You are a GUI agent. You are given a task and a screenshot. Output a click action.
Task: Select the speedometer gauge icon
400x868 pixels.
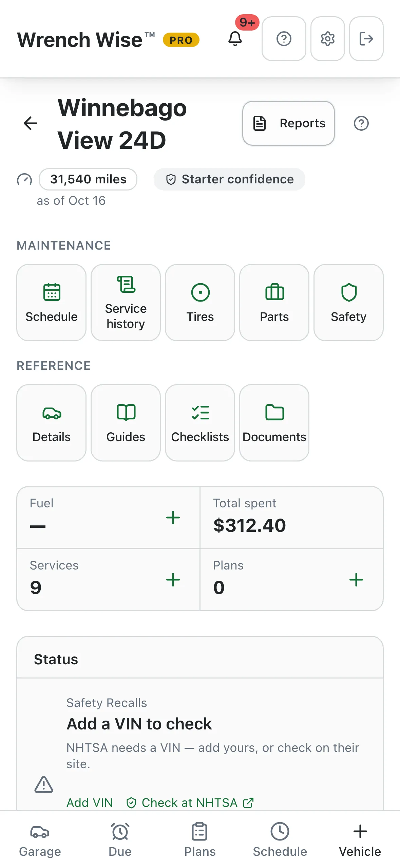tap(24, 179)
